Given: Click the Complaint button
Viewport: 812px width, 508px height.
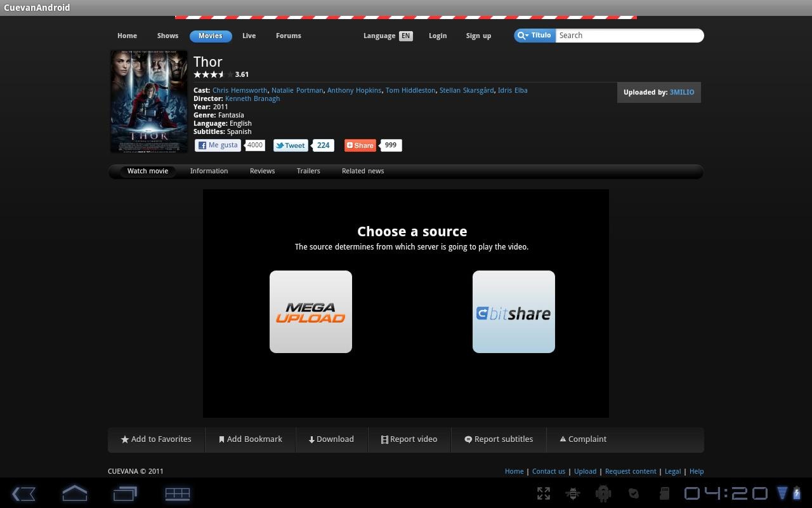Looking at the screenshot, I should click(583, 439).
